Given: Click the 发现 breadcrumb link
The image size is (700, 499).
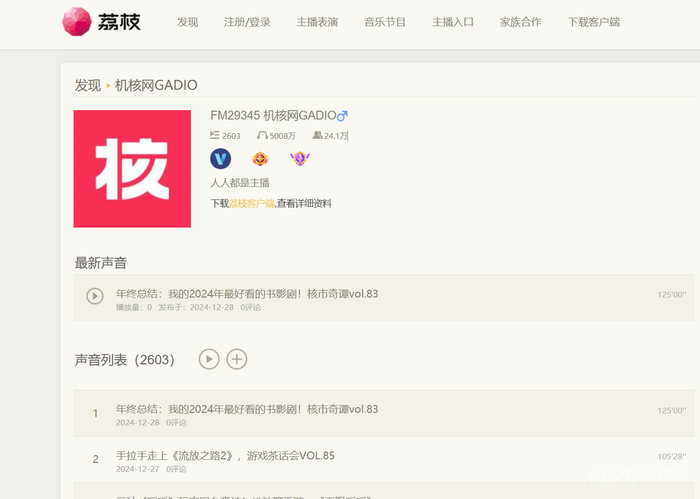Looking at the screenshot, I should click(x=88, y=85).
